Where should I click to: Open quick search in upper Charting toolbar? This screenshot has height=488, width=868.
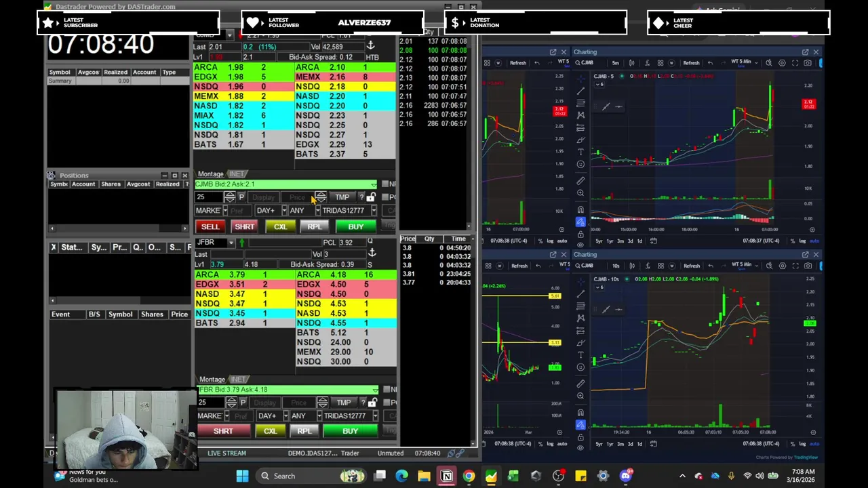point(768,63)
